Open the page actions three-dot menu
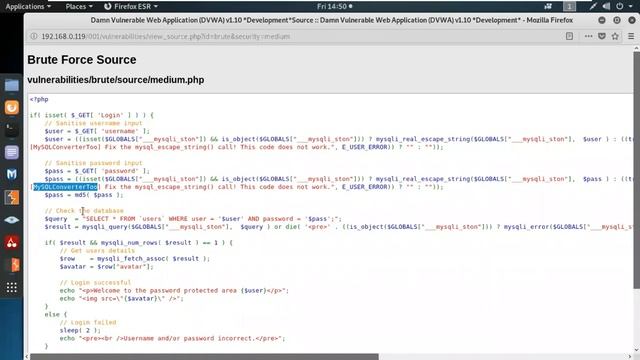 point(588,36)
